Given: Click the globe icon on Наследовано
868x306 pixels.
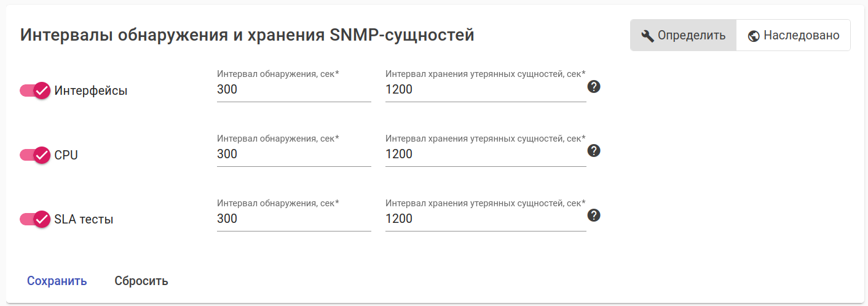Looking at the screenshot, I should pyautogui.click(x=754, y=36).
